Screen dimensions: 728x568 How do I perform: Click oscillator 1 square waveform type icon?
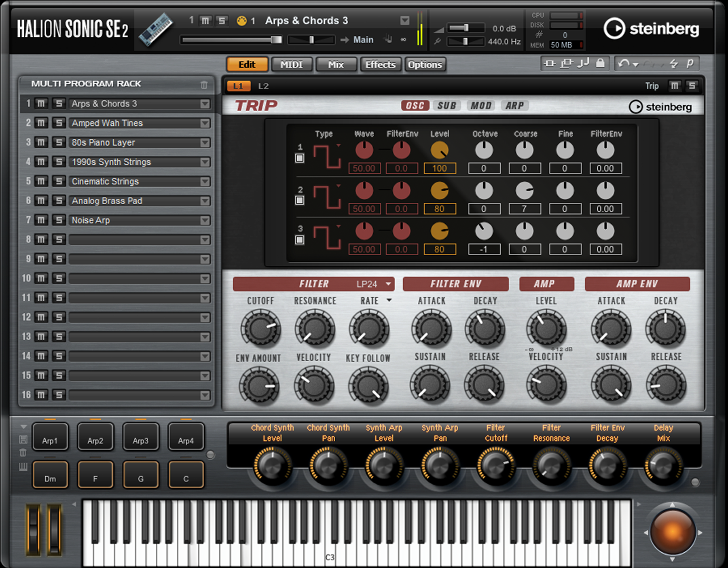[327, 157]
